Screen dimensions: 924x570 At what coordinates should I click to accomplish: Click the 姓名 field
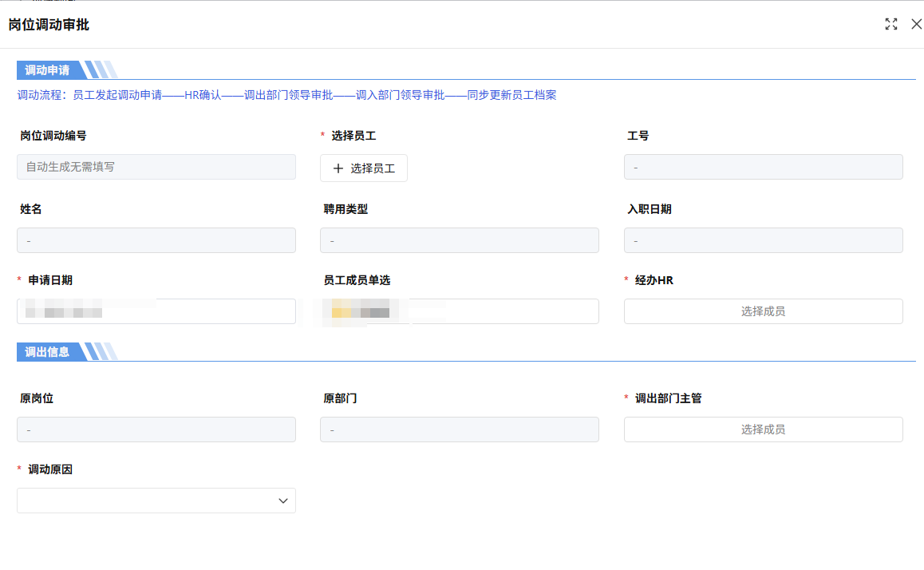[x=156, y=239]
